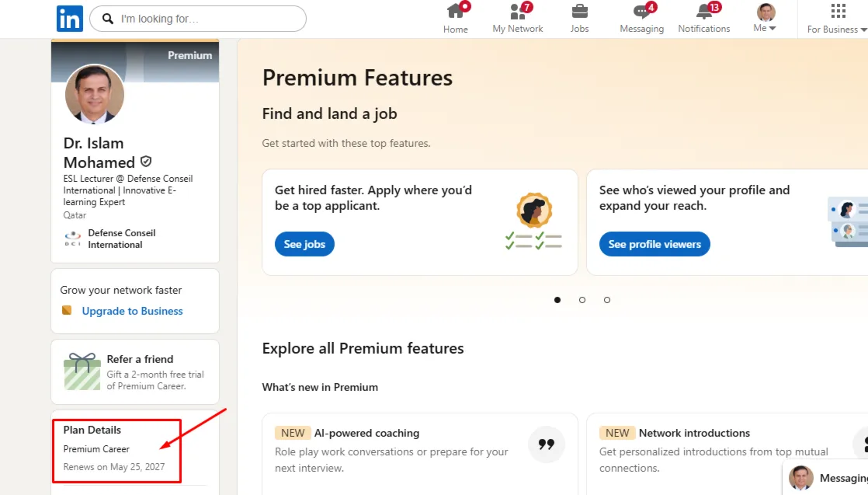Open the AI-powered coaching feature card
Image resolution: width=868 pixels, height=495 pixels.
(419, 454)
